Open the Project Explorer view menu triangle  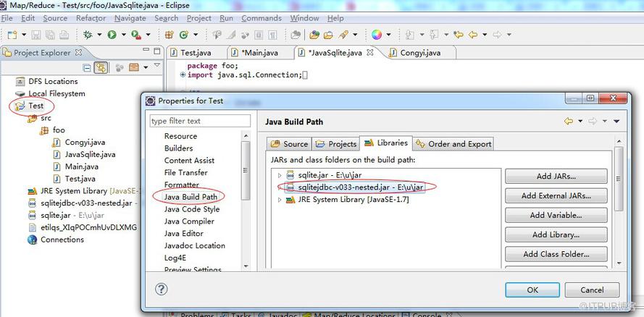pyautogui.click(x=157, y=65)
